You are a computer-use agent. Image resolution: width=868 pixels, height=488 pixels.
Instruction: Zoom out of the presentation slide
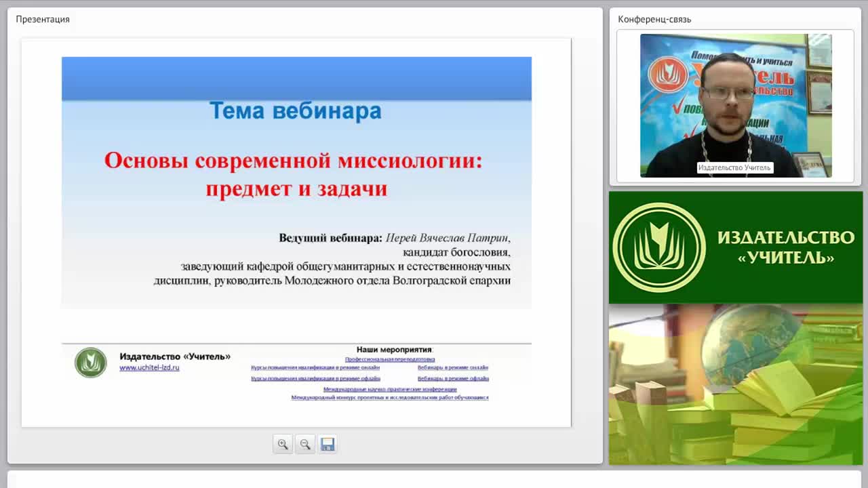305,444
